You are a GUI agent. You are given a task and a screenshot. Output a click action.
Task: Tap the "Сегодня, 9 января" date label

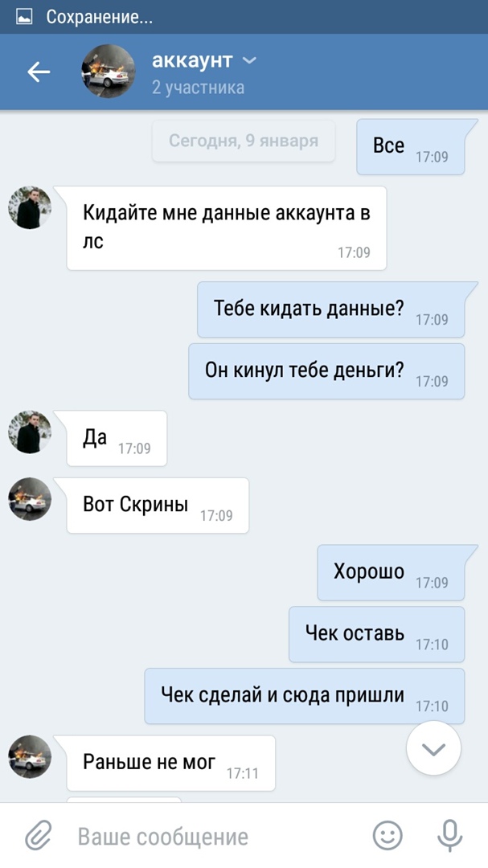pyautogui.click(x=243, y=141)
